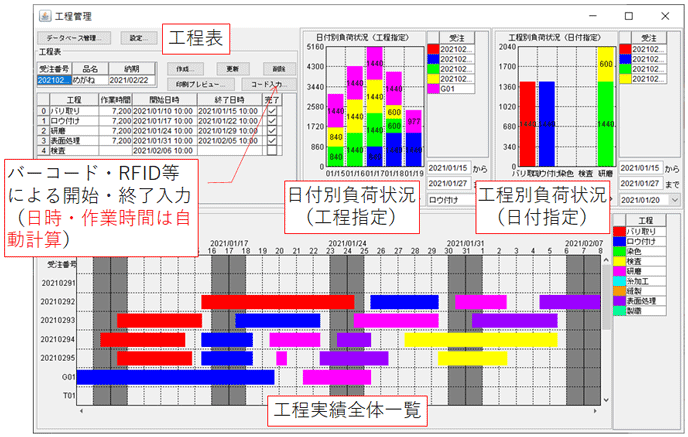Click the 開始日時 column header
Image resolution: width=688 pixels, height=437 pixels.
point(164,100)
